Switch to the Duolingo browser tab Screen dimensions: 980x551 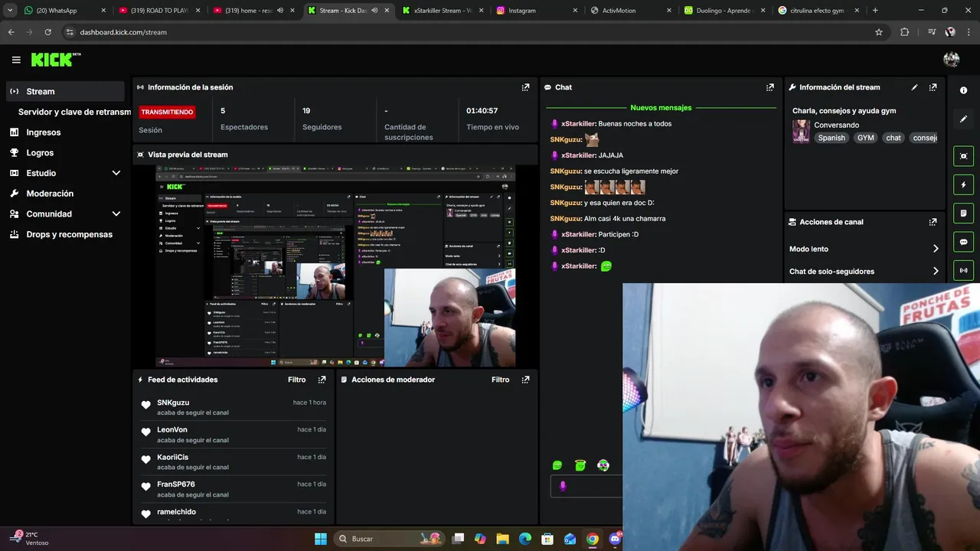(x=724, y=11)
